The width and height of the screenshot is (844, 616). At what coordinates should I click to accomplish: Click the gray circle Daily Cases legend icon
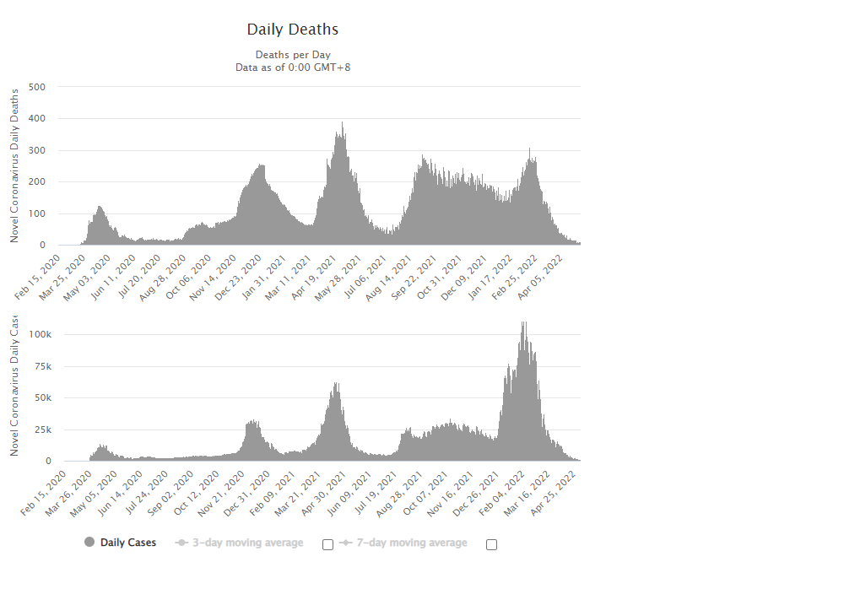[89, 543]
